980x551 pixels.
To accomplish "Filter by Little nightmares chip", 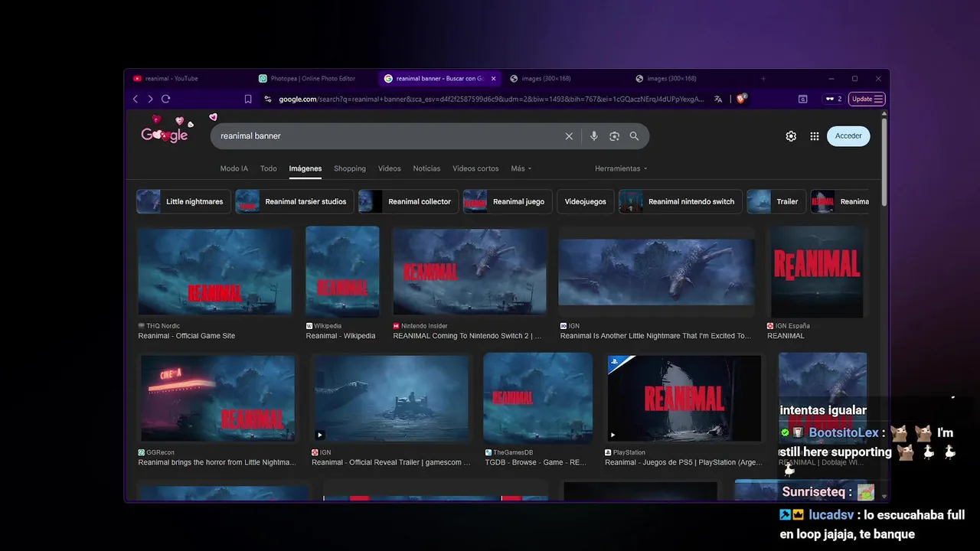I will click(x=183, y=202).
